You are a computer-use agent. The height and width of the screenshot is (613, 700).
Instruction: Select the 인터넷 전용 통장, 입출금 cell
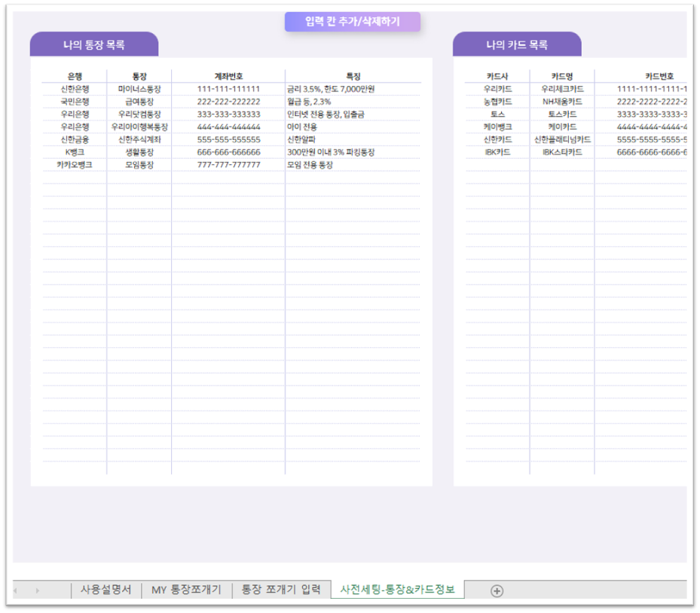coord(353,114)
